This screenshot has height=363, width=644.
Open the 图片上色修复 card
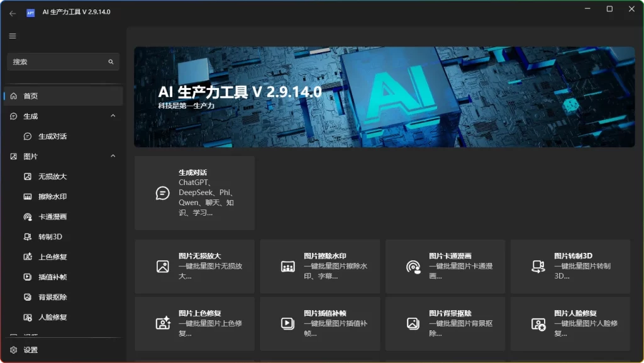point(195,324)
